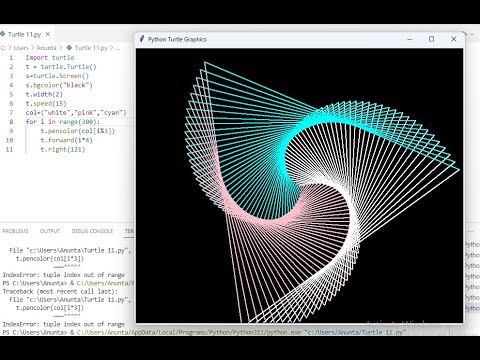Open the panel's more actions ellipsis
The width and height of the screenshot is (480, 360).
[x=471, y=231]
